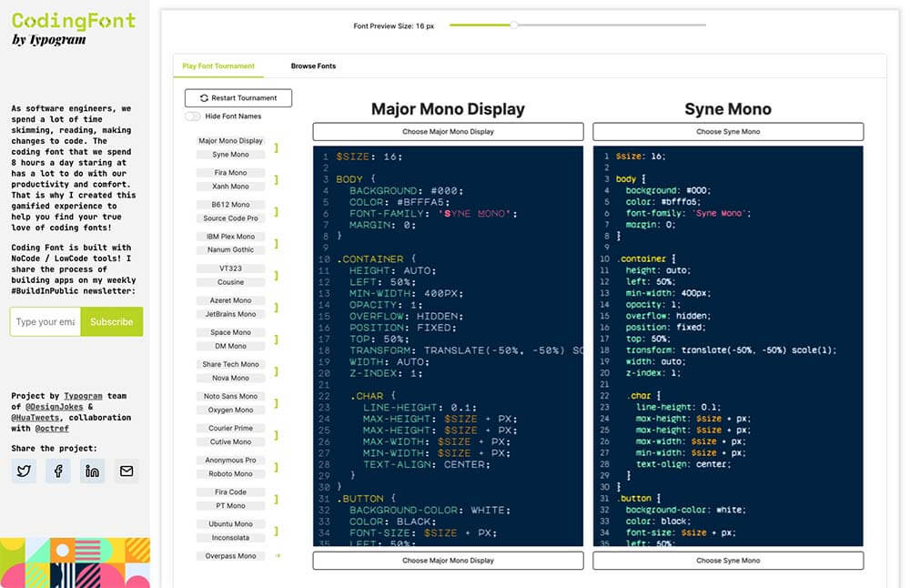910x588 pixels.
Task: Select Major Mono Display in bracket list
Action: tap(230, 141)
